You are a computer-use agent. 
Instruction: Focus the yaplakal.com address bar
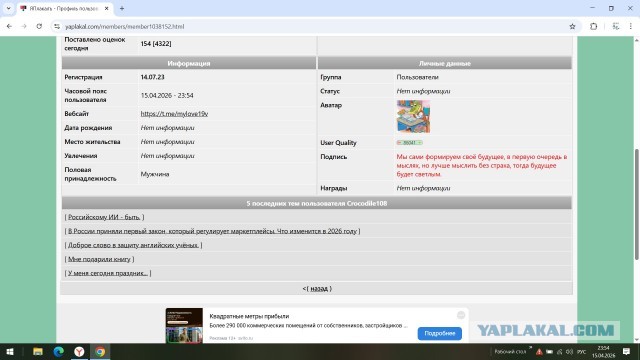click(314, 27)
